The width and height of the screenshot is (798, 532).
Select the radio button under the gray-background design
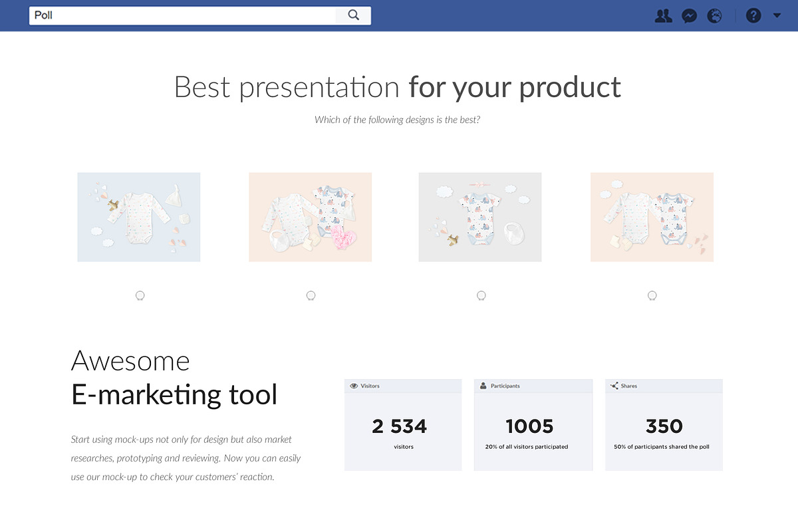click(x=481, y=296)
